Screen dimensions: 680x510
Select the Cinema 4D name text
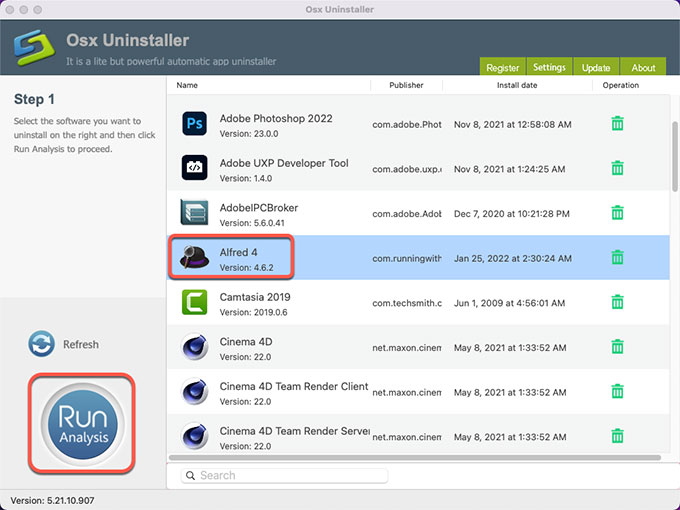(246, 342)
